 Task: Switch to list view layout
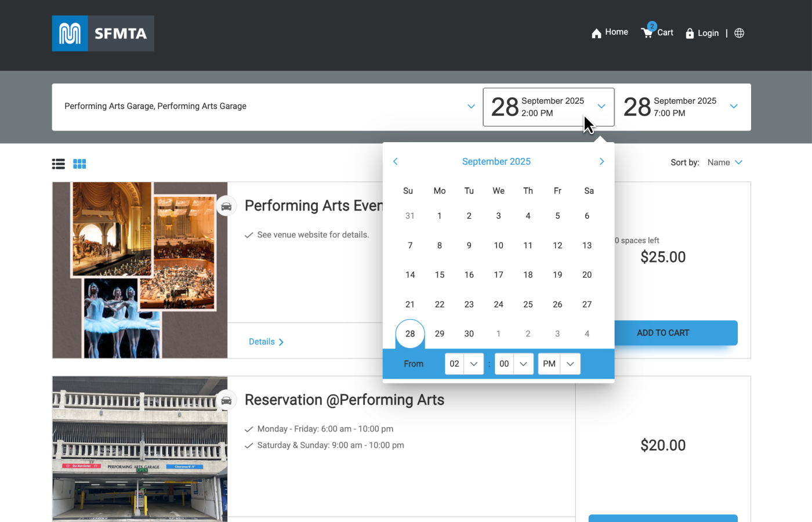click(x=59, y=164)
